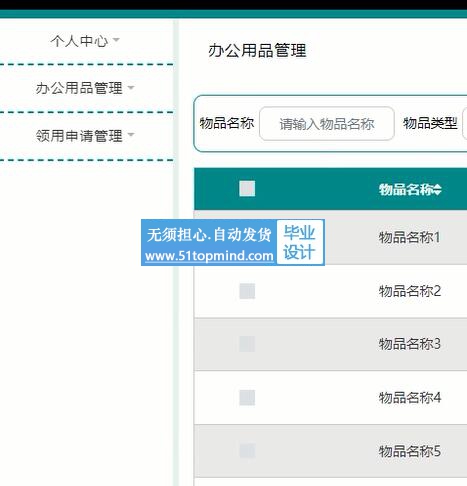Screen dimensions: 467x486
Task: Expand the 个人中心 menu arrow
Action: coord(116,40)
